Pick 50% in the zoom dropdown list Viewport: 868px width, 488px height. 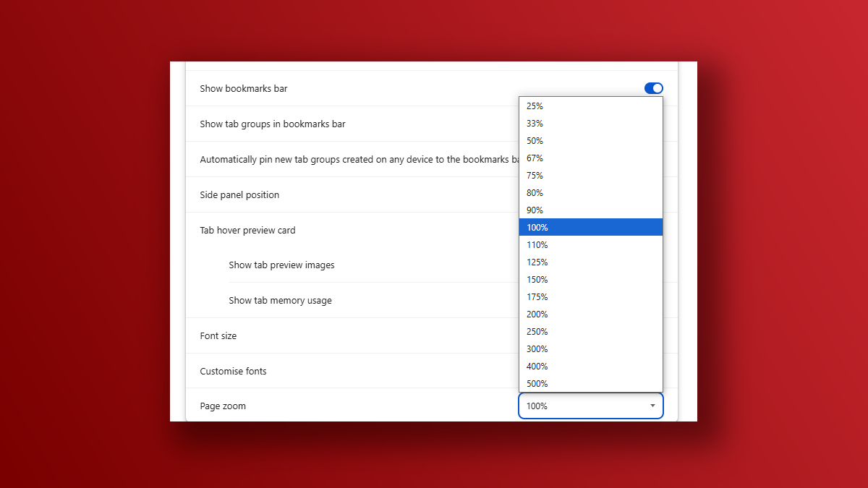point(590,141)
